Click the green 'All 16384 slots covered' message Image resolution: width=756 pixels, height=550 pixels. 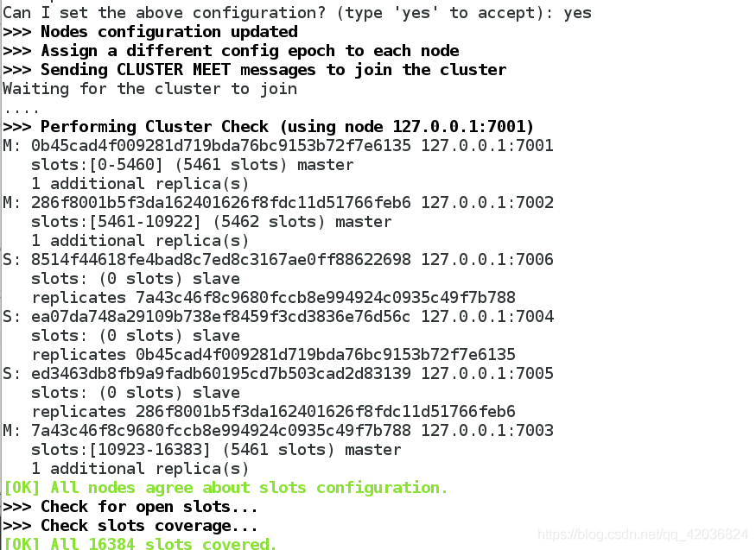140,543
